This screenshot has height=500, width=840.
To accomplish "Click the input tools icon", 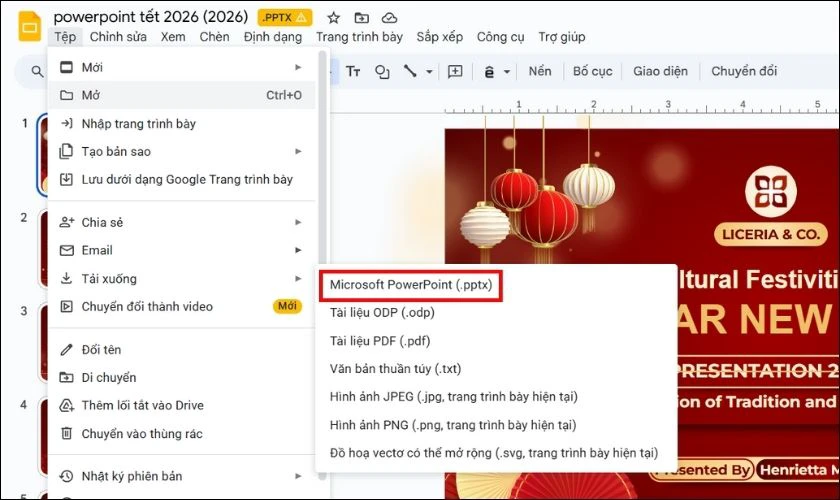I will (489, 71).
